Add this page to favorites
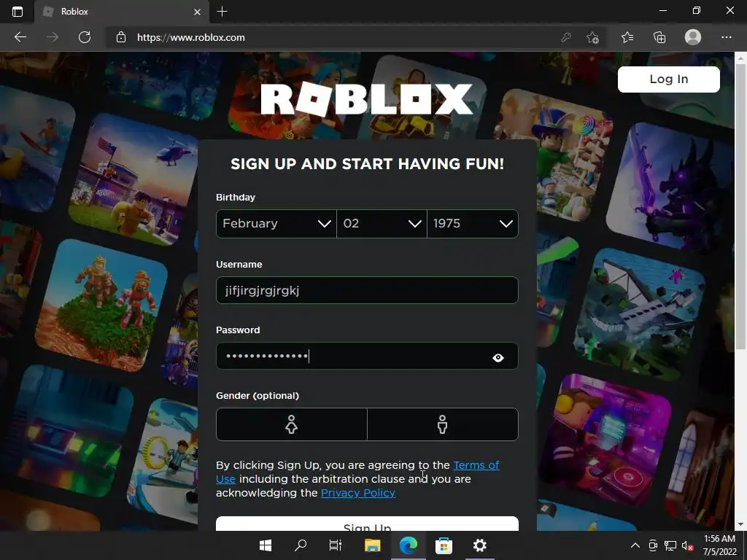Image resolution: width=747 pixels, height=560 pixels. tap(592, 37)
